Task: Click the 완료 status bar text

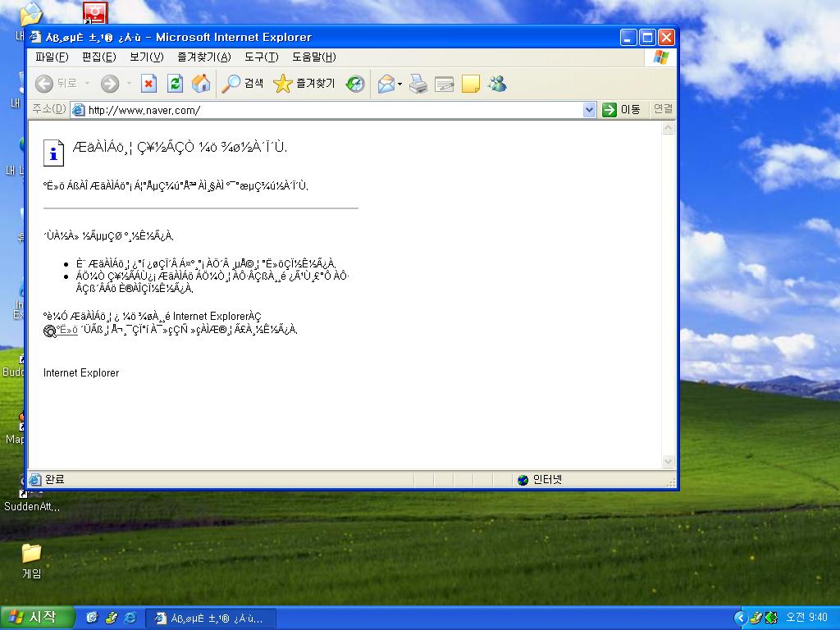Action: pyautogui.click(x=55, y=479)
